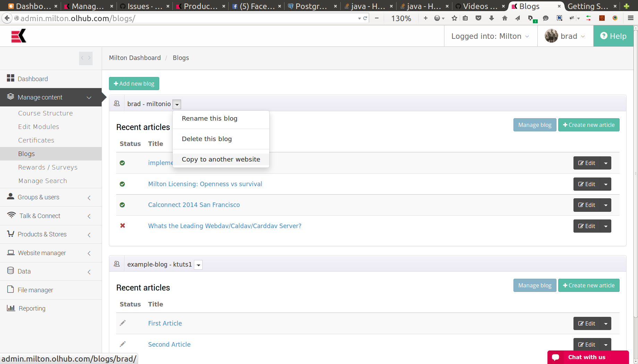Image resolution: width=638 pixels, height=364 pixels.
Task: Click the downloads arrow icon in toolbar
Action: 492,18
